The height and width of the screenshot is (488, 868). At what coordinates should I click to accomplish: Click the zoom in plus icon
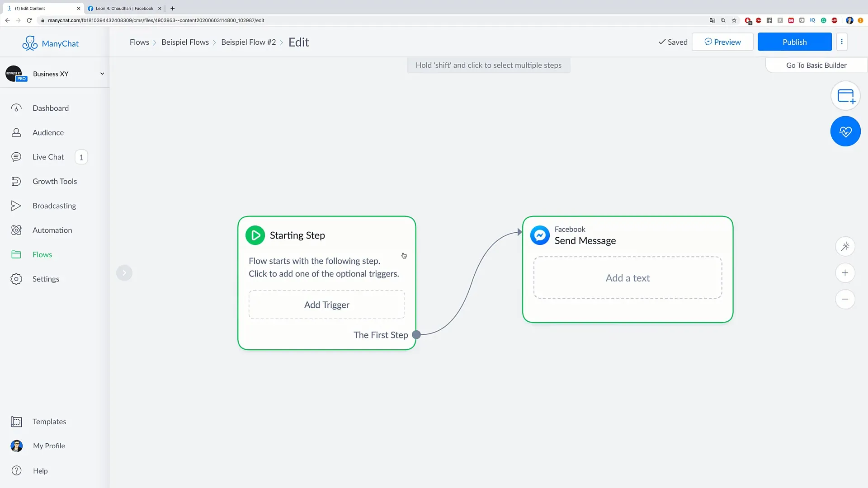(x=845, y=273)
